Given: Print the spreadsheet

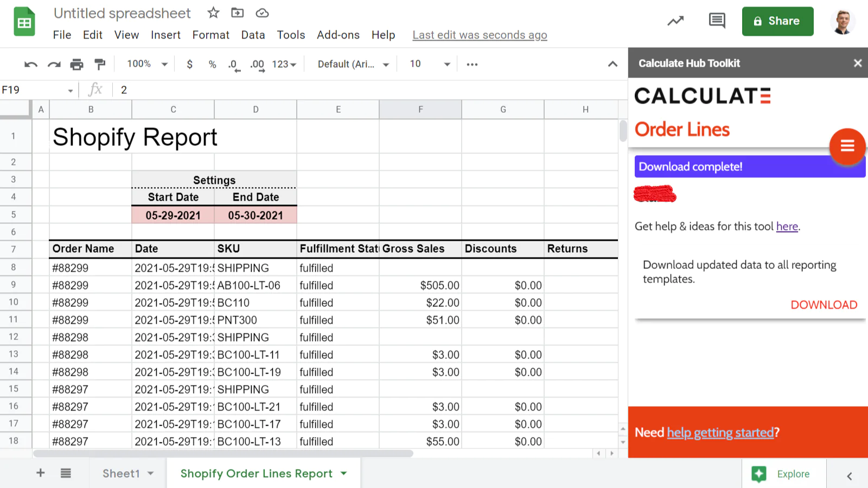Looking at the screenshot, I should pos(76,65).
